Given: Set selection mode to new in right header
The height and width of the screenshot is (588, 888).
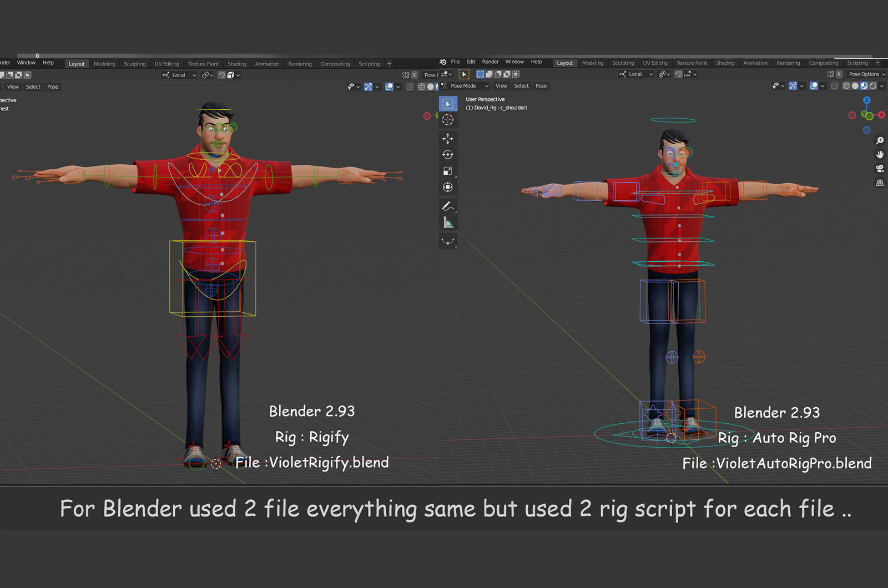Looking at the screenshot, I should point(481,74).
